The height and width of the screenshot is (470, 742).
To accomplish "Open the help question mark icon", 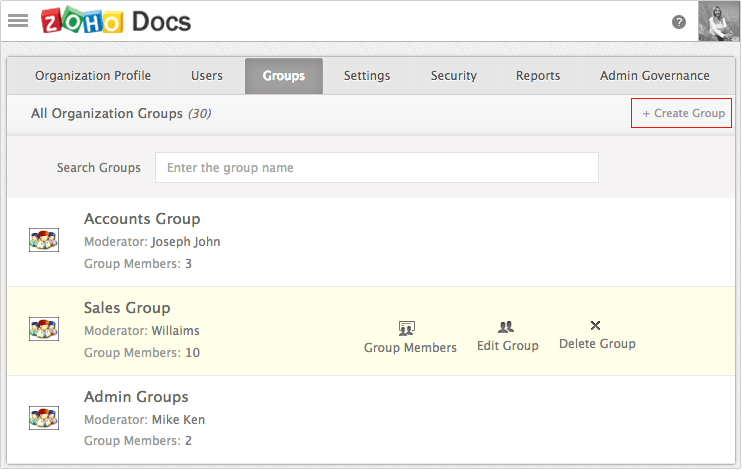I will tap(679, 22).
